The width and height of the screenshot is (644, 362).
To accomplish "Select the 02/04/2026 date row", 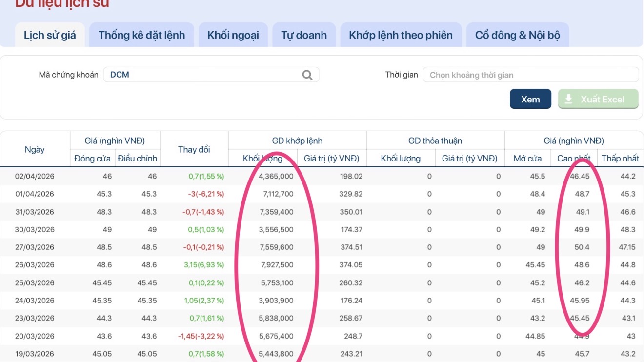I will coord(35,176).
